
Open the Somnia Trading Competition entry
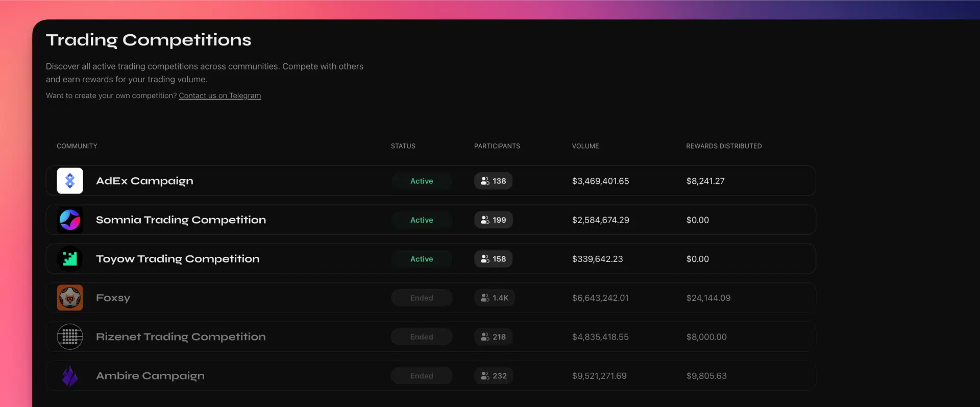(x=431, y=220)
